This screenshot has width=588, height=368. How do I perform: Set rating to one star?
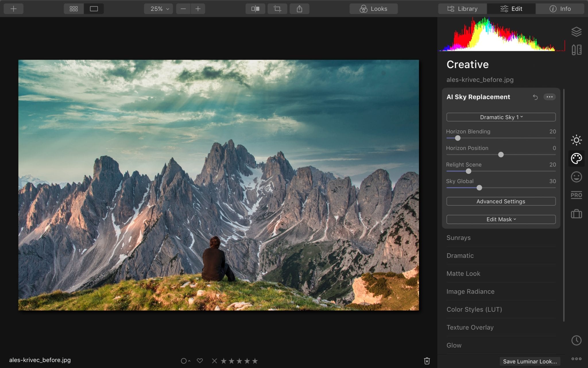pos(224,361)
